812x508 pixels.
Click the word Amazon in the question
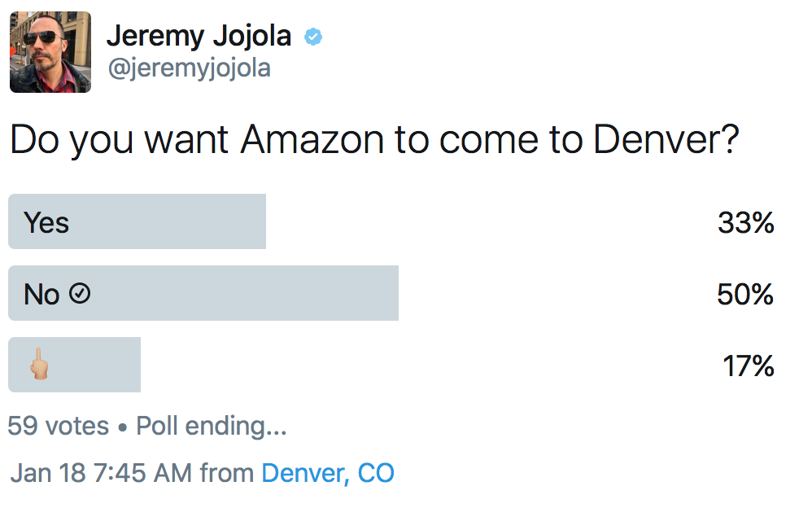pyautogui.click(x=312, y=139)
